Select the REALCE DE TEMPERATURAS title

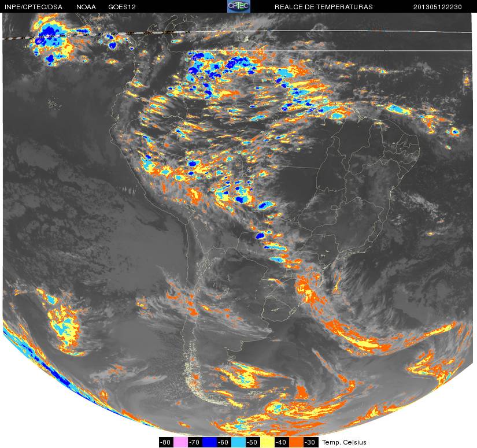pos(324,7)
